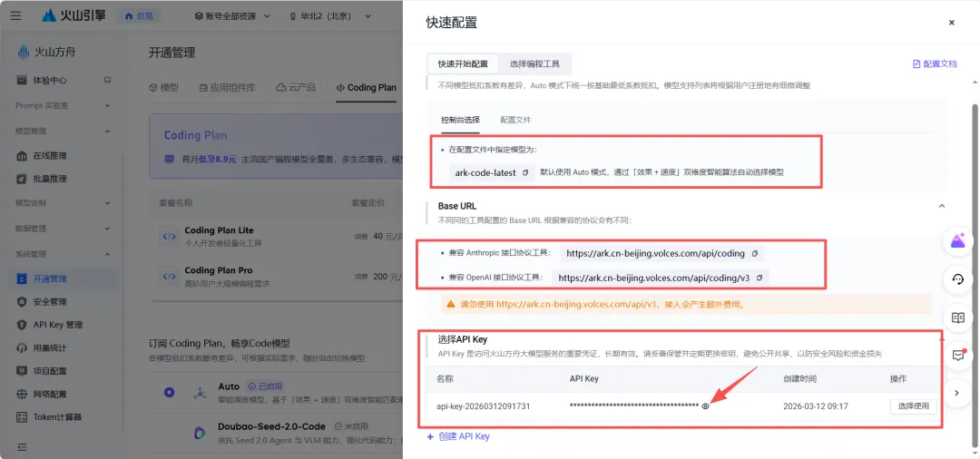Switch to the 选择编程工具 tab
Image resolution: width=980 pixels, height=459 pixels.
click(x=534, y=63)
